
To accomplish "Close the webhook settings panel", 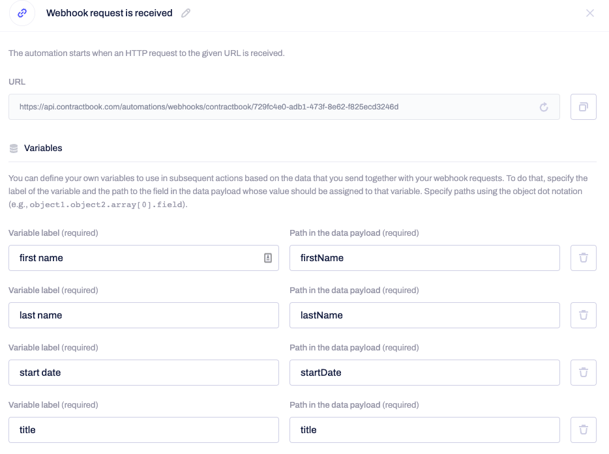I will pos(590,13).
